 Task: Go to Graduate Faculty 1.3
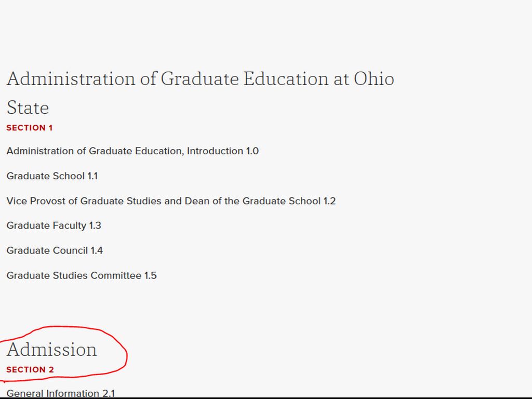[x=54, y=225]
